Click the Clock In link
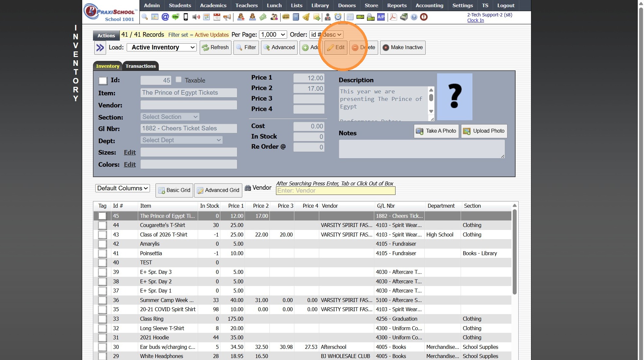Screen dimensions: 644x360 pos(475,20)
